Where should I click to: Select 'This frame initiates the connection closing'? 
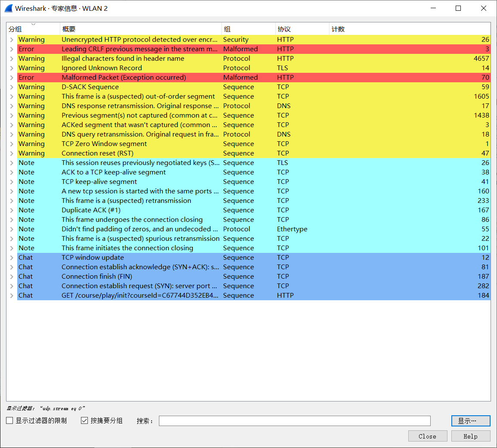coord(127,248)
